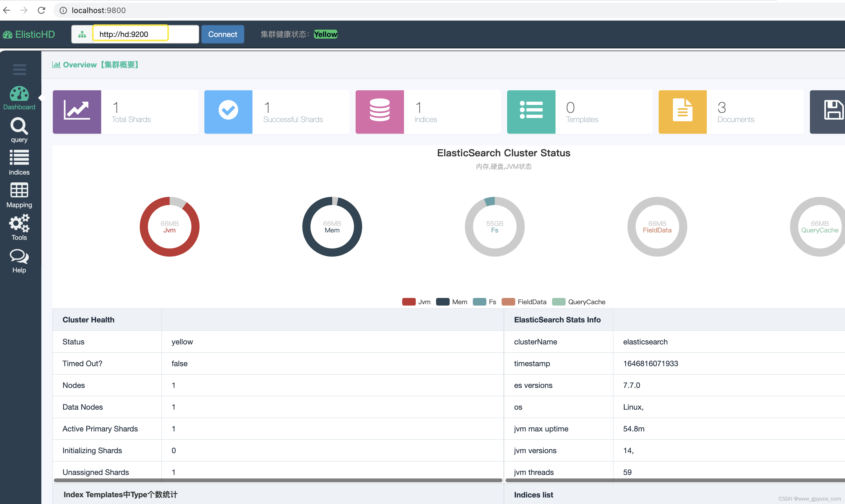Click inside the http://hd:9200 address field
Screen dimensions: 845x504
(130, 34)
